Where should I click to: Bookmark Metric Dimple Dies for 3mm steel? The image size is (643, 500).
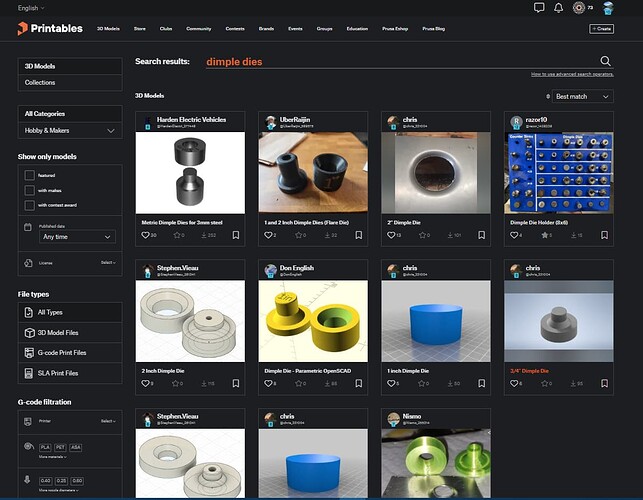236,235
